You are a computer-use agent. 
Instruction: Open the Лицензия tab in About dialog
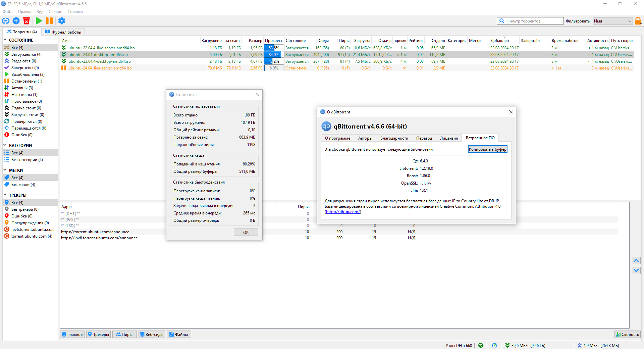coord(449,138)
